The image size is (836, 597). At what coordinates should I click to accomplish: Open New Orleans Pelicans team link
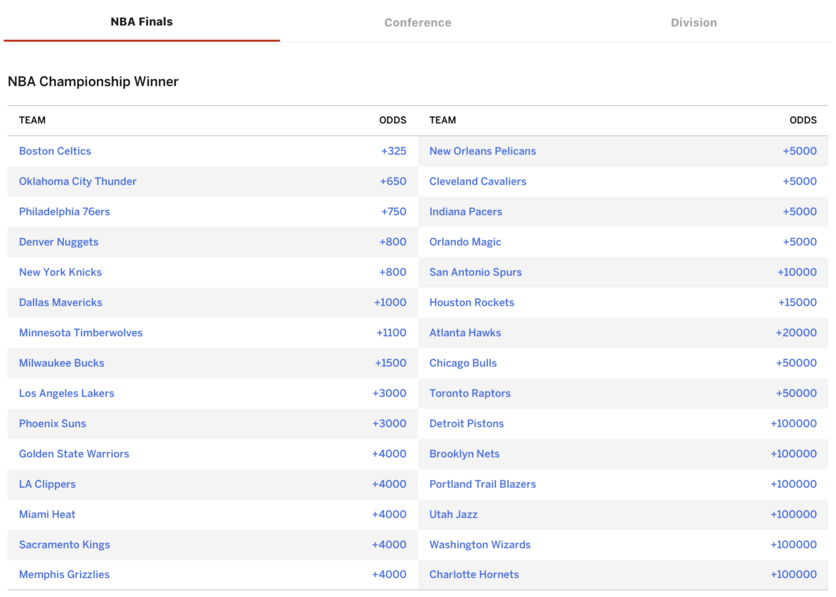click(483, 151)
